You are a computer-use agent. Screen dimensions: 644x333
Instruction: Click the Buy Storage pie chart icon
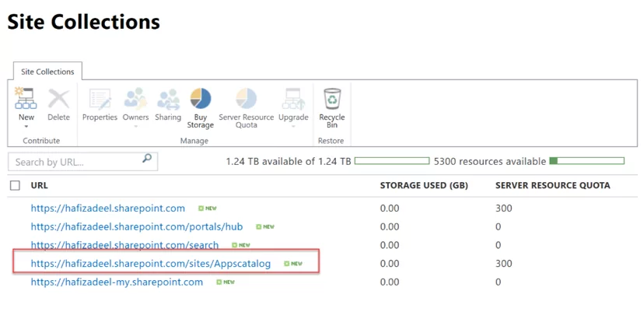point(201,99)
